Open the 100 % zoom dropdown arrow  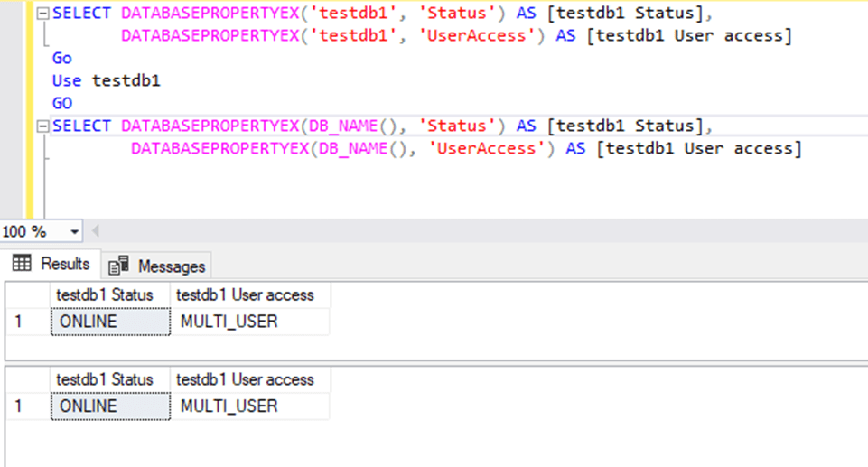(72, 231)
